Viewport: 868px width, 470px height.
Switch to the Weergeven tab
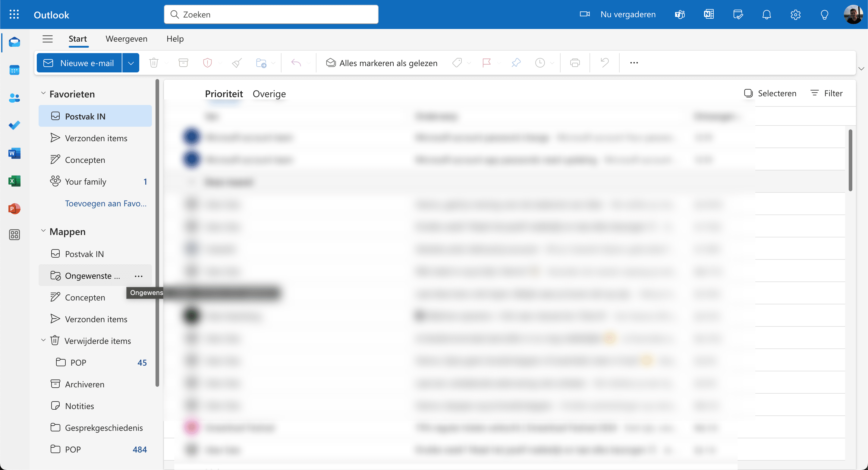click(x=126, y=39)
